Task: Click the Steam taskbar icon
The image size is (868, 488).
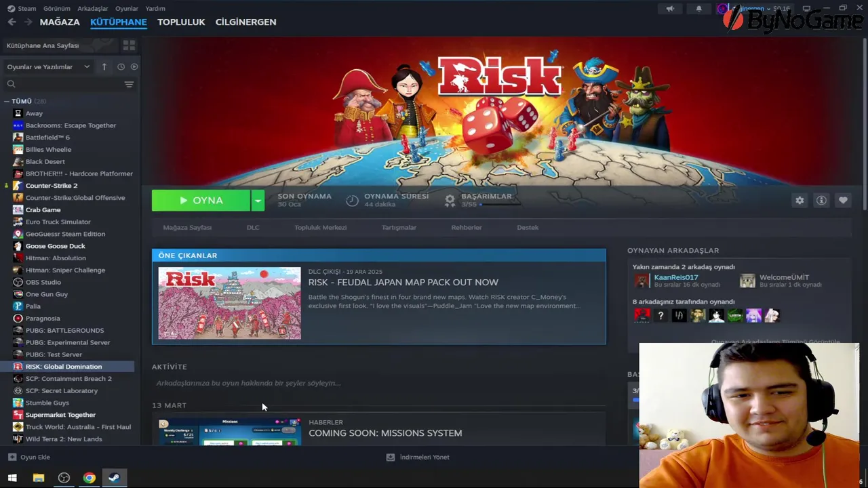Action: point(114,478)
